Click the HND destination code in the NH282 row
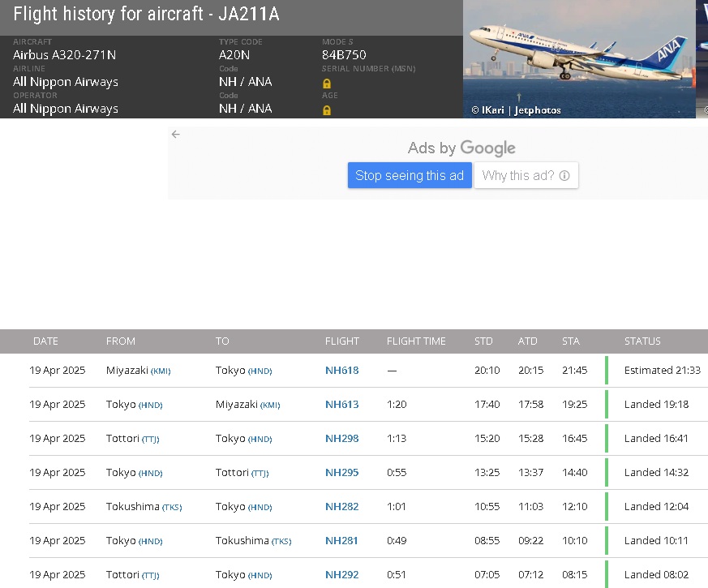The image size is (708, 588). point(260,508)
